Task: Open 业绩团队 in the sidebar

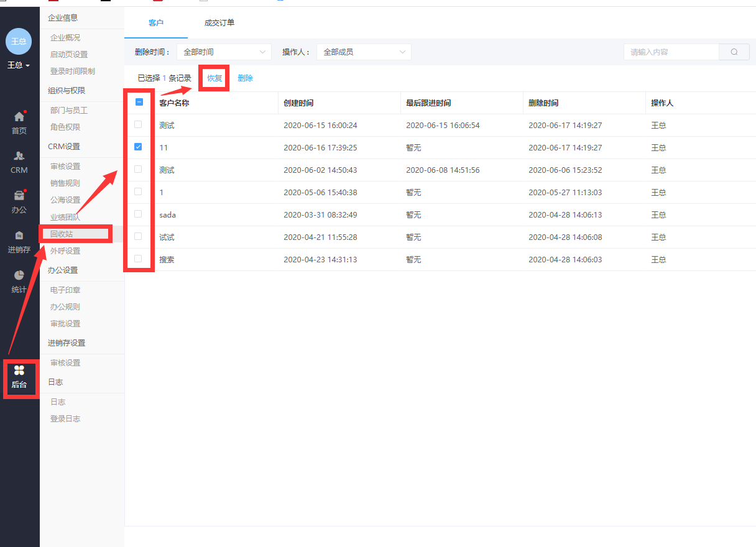Action: click(x=65, y=218)
